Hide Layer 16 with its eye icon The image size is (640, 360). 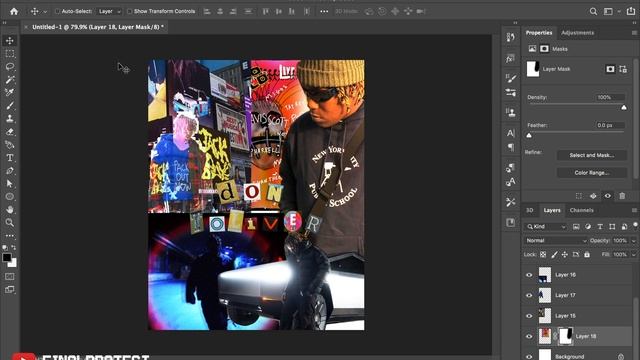(529, 275)
